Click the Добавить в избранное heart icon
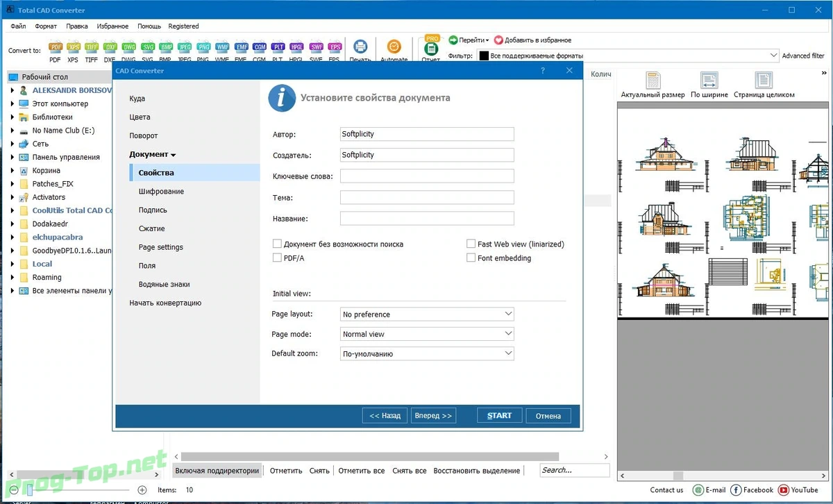This screenshot has height=504, width=833. [x=498, y=40]
